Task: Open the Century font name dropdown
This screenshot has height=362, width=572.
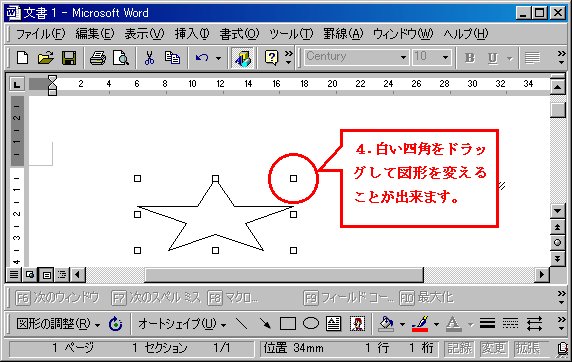Action: [403, 57]
